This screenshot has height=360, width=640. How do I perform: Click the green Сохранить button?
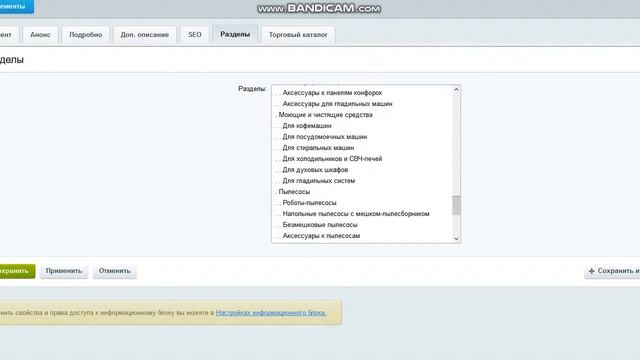pos(17,271)
